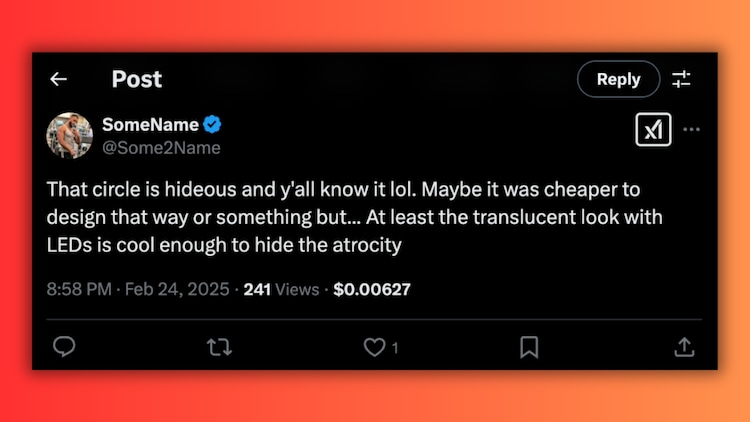
Task: Open the reply sorting sliders icon
Action: coord(681,79)
